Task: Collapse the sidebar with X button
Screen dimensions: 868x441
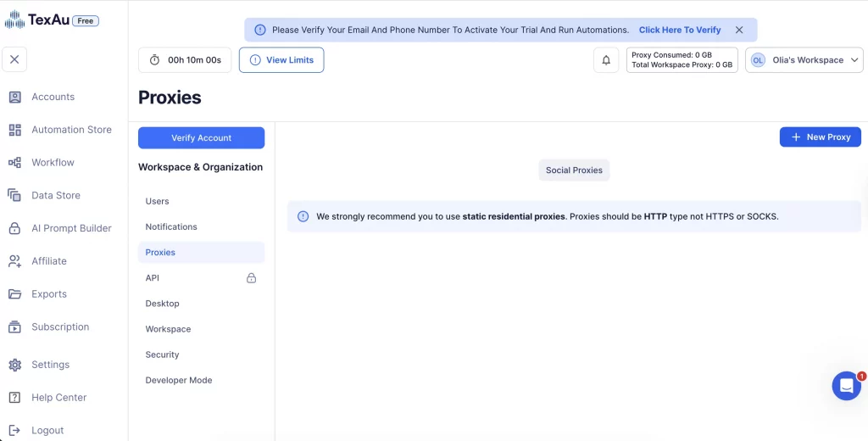Action: coord(14,59)
